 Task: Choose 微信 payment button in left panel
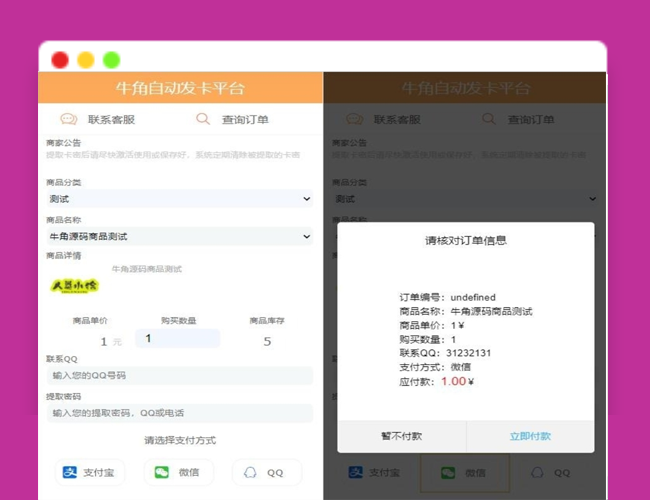click(x=179, y=472)
